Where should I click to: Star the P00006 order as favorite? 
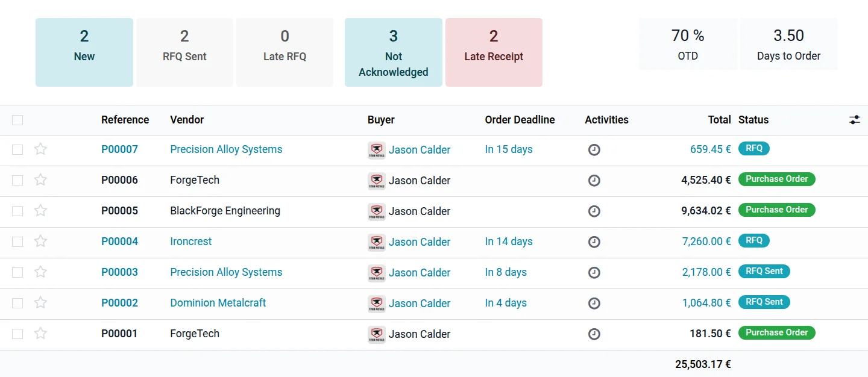tap(40, 180)
